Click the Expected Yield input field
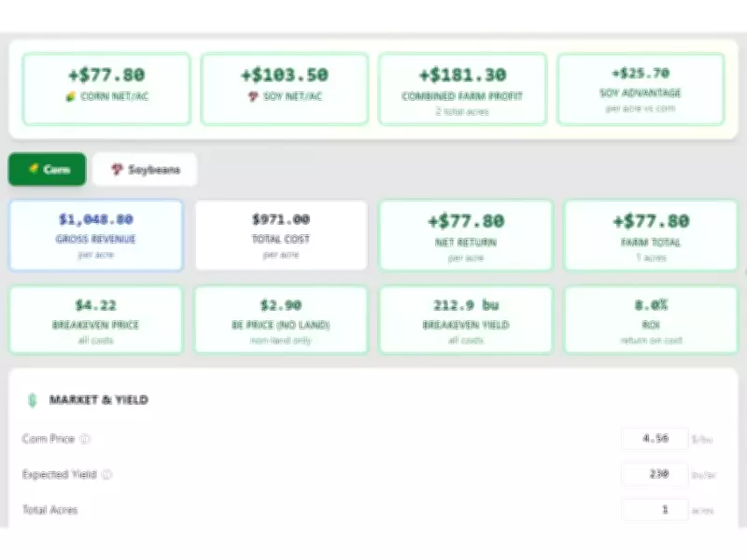Viewport: 747px width, 560px height. click(x=654, y=474)
